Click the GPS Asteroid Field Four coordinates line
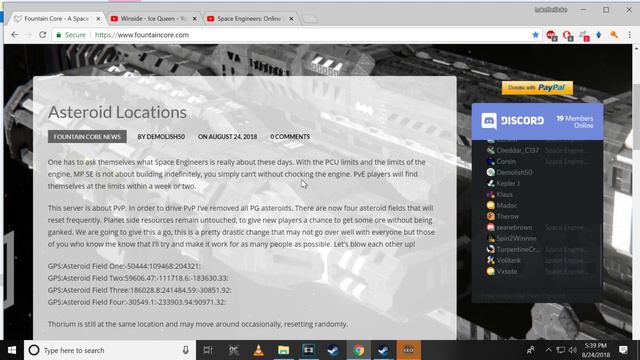Image resolution: width=640 pixels, height=360 pixels. point(137,302)
